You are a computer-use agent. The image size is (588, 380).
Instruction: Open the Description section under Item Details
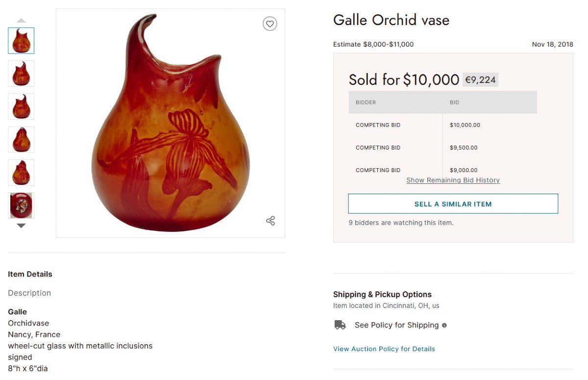point(29,293)
